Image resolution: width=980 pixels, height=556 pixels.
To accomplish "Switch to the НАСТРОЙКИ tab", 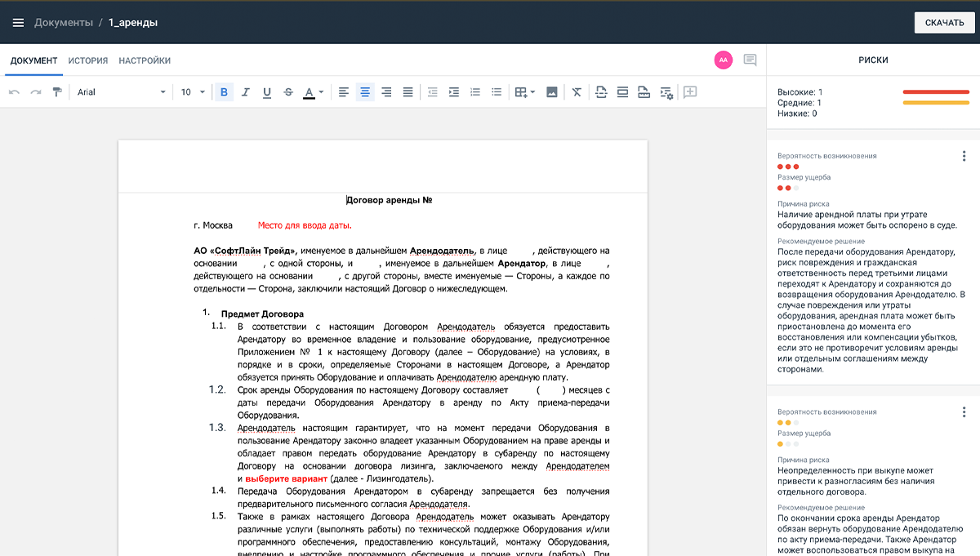I will pos(145,60).
